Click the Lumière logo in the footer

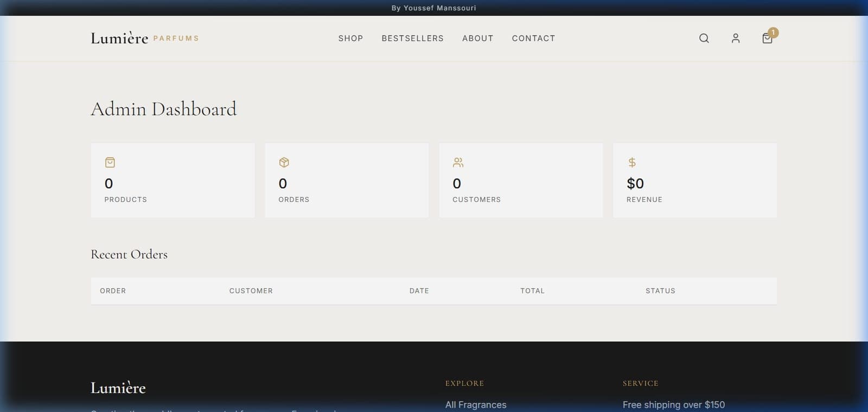point(118,388)
